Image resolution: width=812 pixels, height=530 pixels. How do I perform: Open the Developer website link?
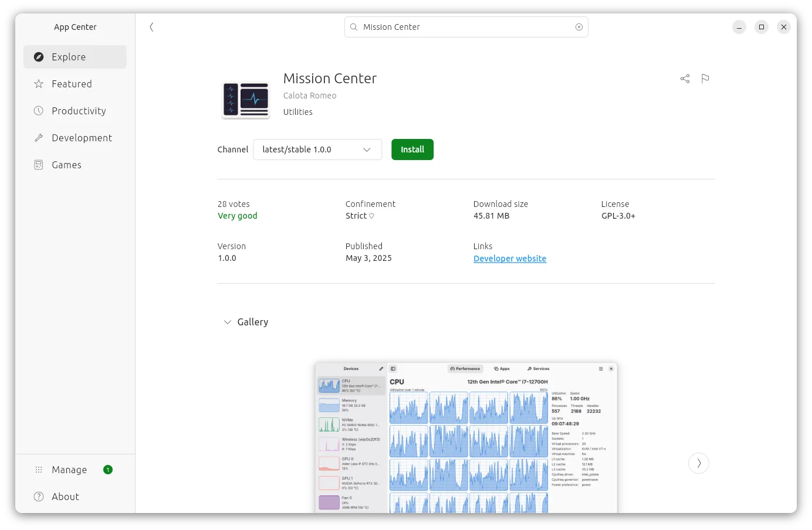click(x=510, y=259)
